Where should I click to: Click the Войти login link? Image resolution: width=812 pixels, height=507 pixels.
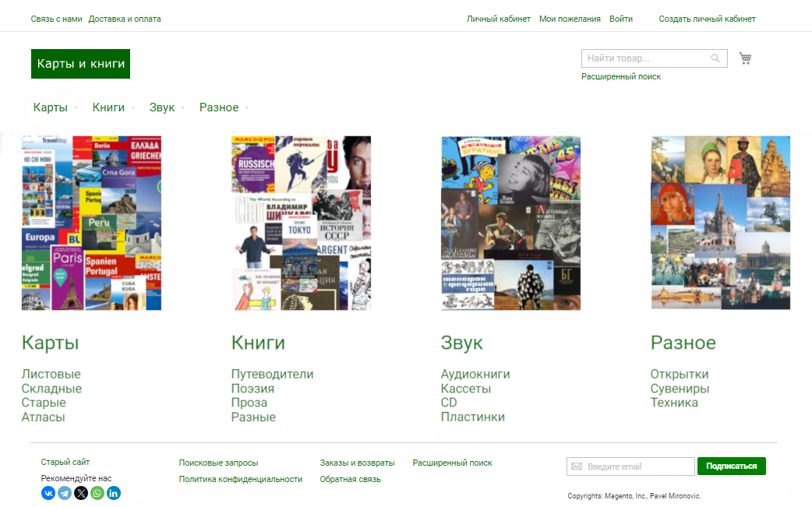[621, 19]
